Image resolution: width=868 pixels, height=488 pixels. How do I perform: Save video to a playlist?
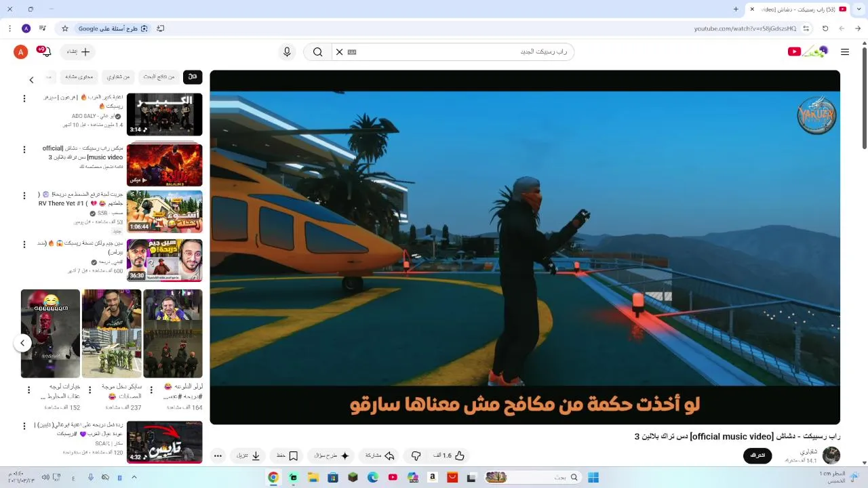coord(287,455)
